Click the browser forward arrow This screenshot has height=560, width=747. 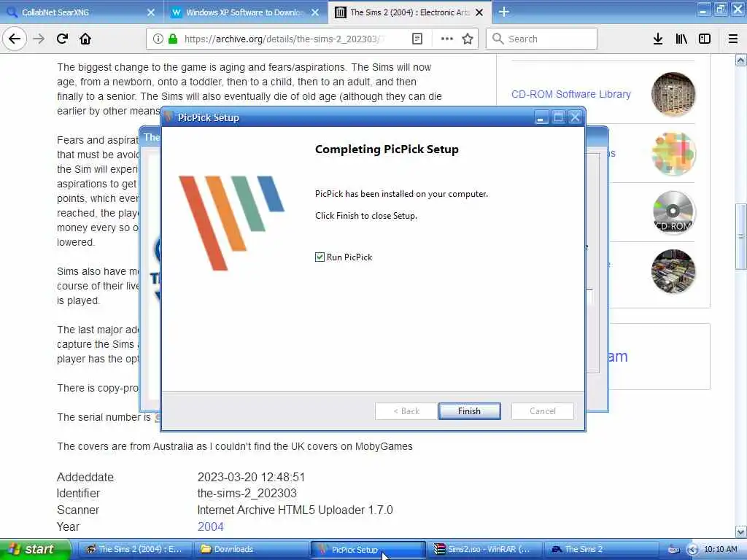pos(39,39)
